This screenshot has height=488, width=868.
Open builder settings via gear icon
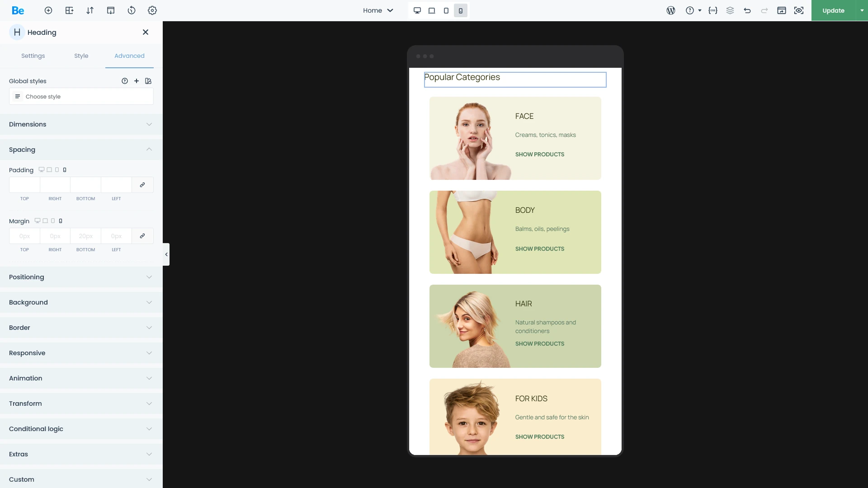coord(152,10)
